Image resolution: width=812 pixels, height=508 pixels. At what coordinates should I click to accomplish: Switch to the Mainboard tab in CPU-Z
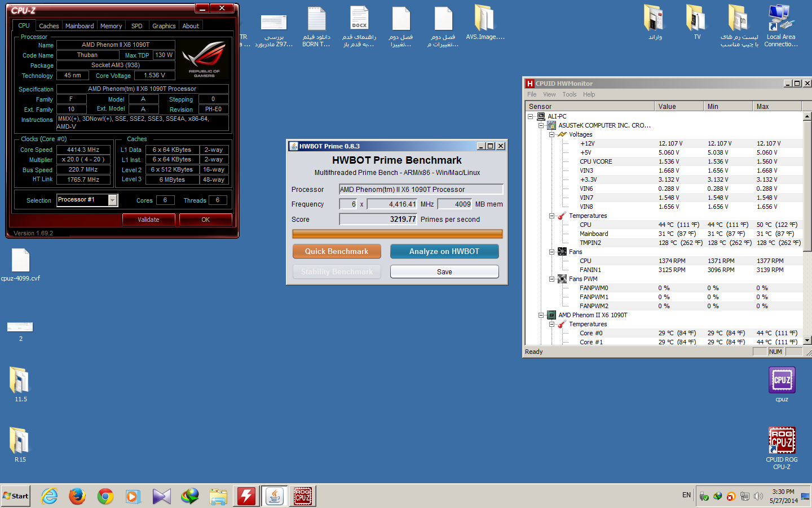pyautogui.click(x=80, y=26)
